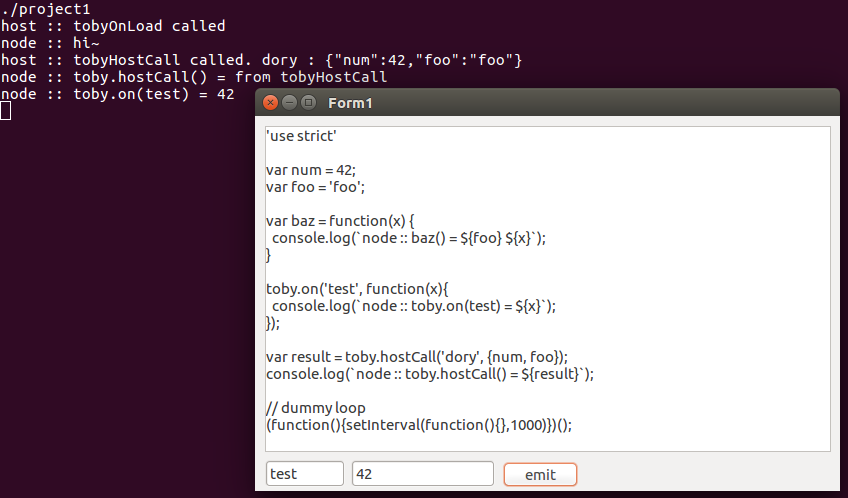Click the Form1 title bar text

click(x=350, y=103)
